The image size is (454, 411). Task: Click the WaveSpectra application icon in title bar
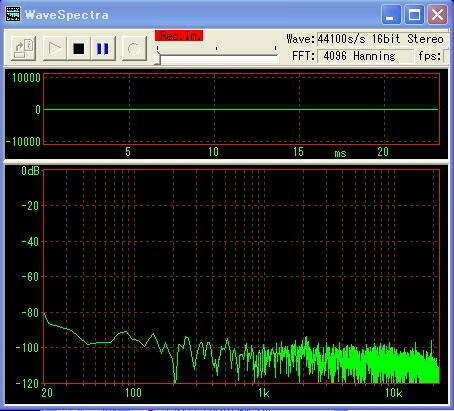13,14
